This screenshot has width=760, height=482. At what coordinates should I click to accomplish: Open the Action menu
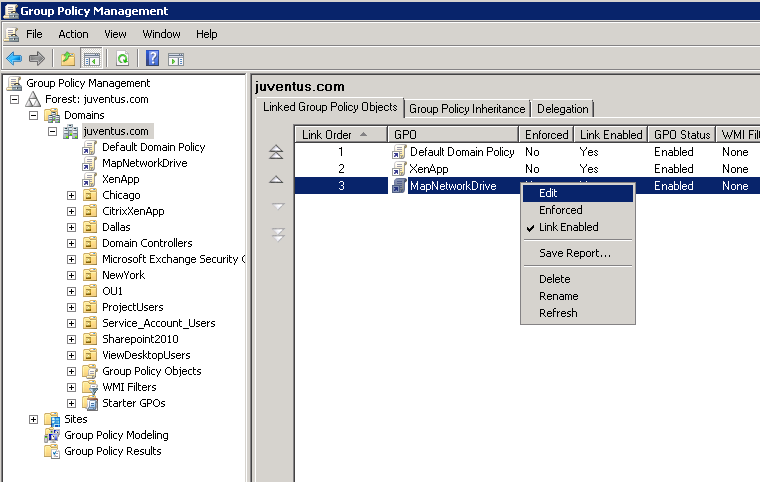tap(73, 34)
